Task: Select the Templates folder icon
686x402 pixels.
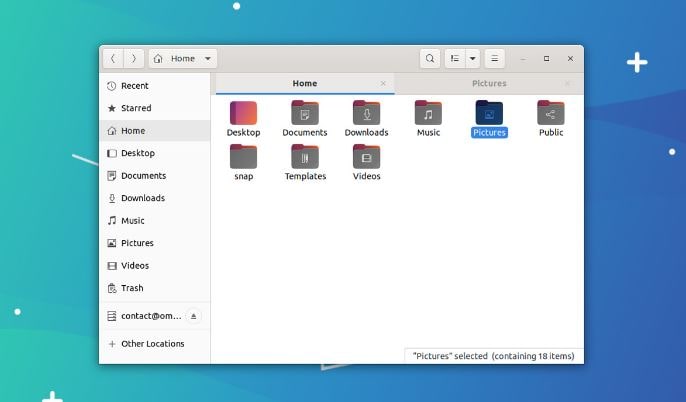Action: (305, 157)
